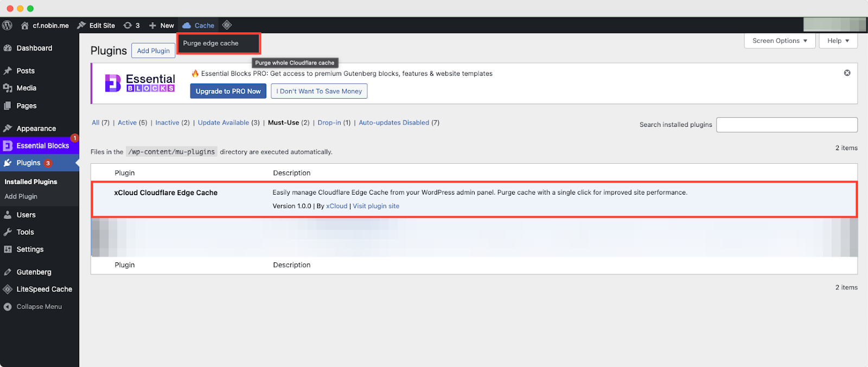The height and width of the screenshot is (367, 868).
Task: Open the Visit plugin site link
Action: click(376, 207)
